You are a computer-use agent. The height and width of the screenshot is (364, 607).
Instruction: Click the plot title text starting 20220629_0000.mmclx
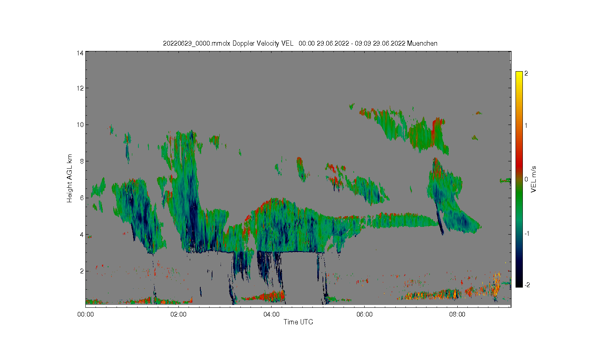click(x=300, y=43)
